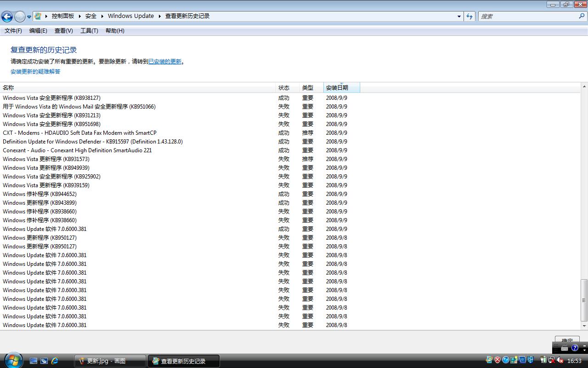Go to Windows Update in the breadcrumb
The height and width of the screenshot is (368, 588).
pos(131,16)
